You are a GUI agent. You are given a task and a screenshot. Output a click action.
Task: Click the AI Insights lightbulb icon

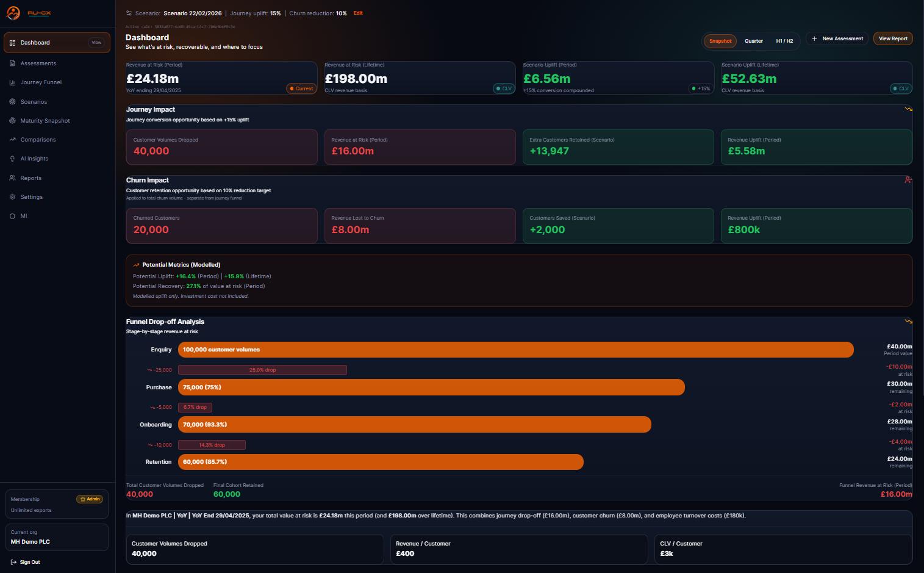tap(12, 159)
